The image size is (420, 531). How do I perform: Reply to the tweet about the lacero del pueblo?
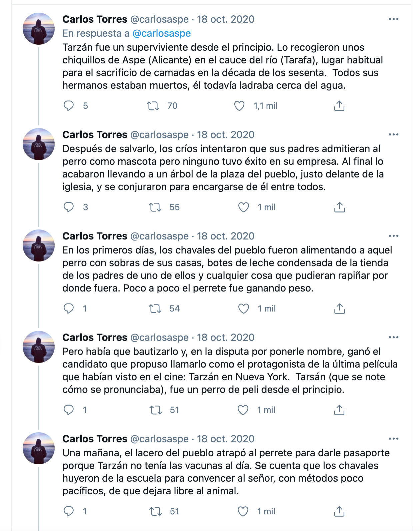click(x=69, y=511)
